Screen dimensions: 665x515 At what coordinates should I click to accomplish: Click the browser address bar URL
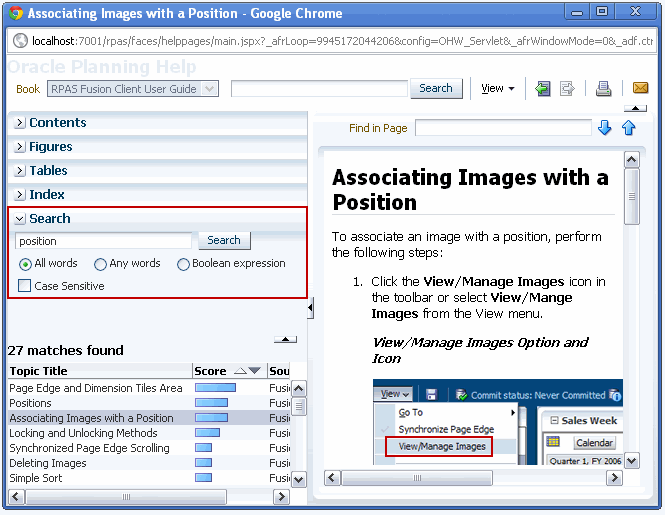click(343, 41)
